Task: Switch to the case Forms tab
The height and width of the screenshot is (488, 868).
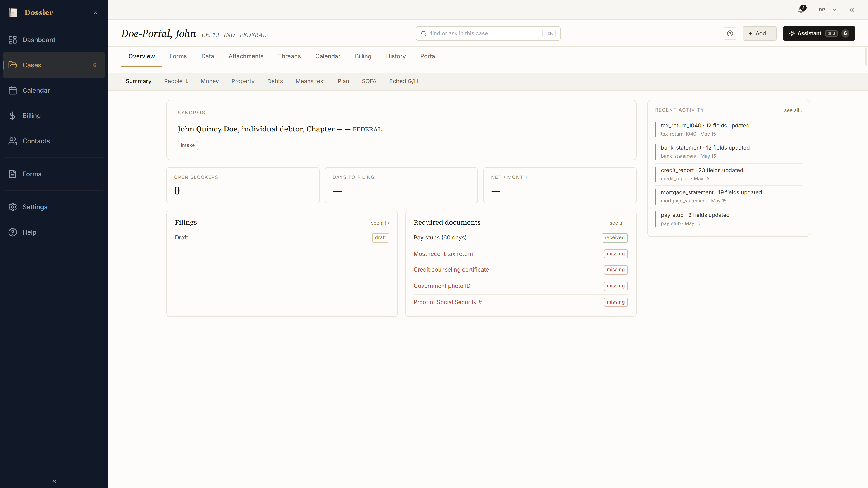Action: pyautogui.click(x=178, y=56)
